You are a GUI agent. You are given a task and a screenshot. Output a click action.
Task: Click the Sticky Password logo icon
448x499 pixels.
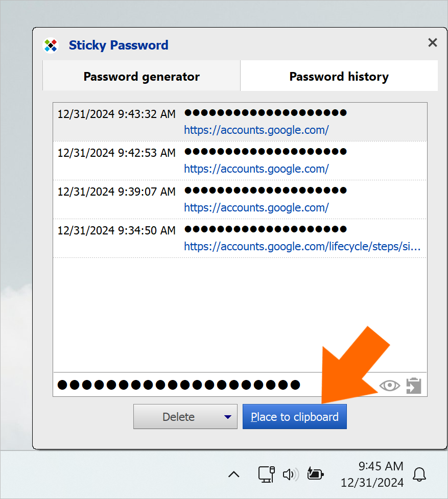(x=51, y=45)
